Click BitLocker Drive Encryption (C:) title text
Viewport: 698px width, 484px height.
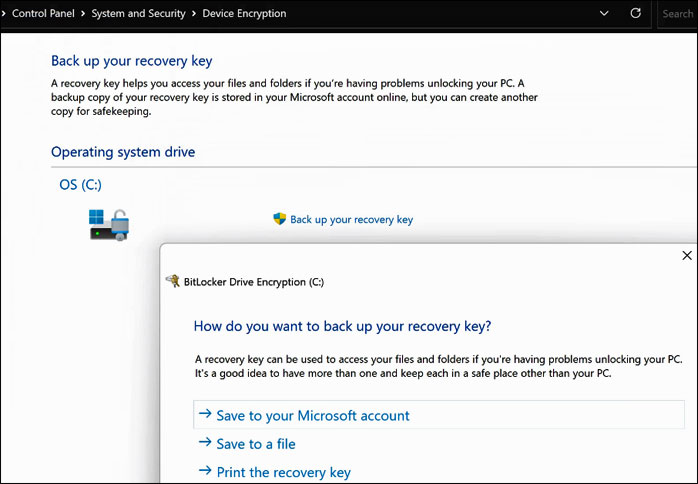click(254, 282)
